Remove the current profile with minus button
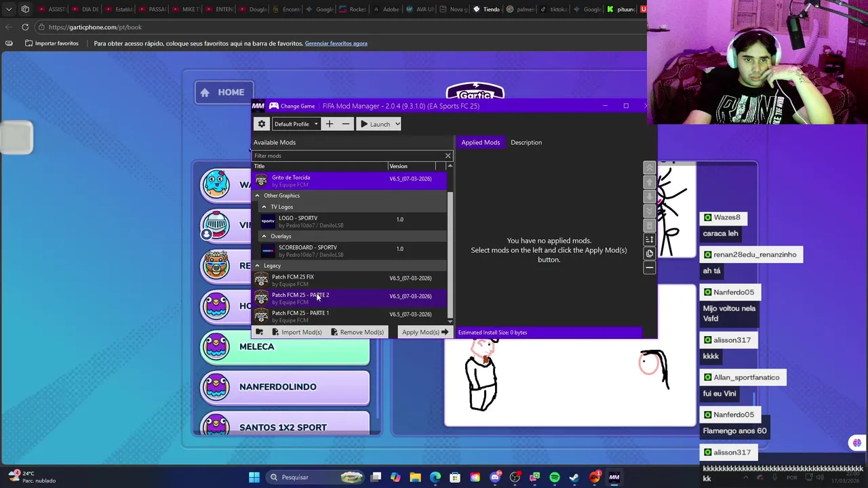This screenshot has width=868, height=488. [x=346, y=124]
